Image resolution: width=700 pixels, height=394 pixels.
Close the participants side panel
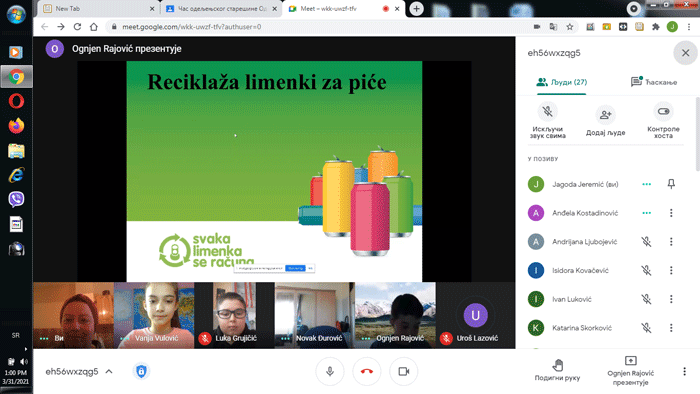tap(685, 53)
